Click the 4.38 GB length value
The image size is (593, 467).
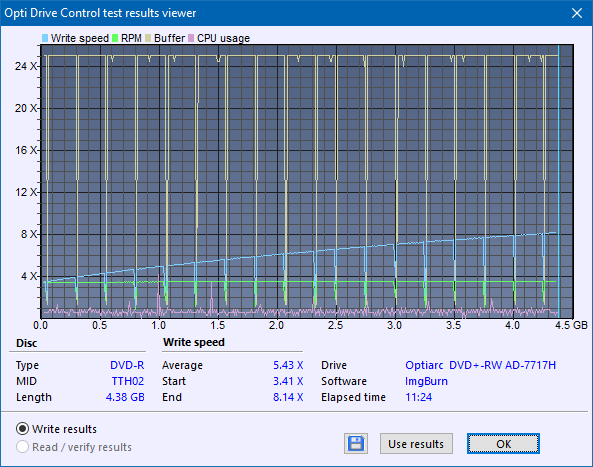125,397
